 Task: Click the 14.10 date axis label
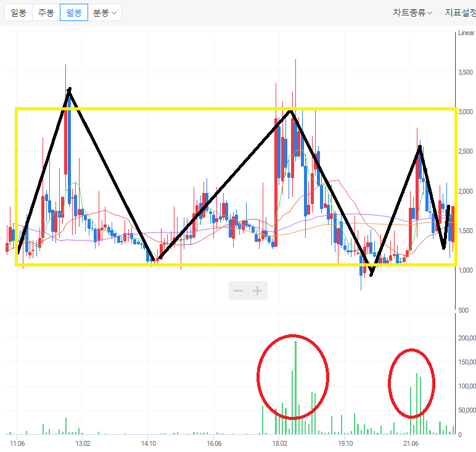point(149,443)
